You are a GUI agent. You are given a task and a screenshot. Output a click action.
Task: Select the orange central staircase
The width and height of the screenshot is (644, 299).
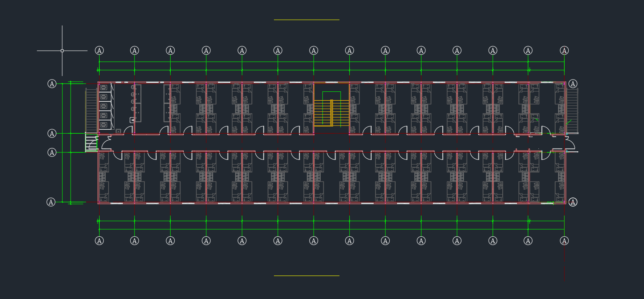pos(331,113)
